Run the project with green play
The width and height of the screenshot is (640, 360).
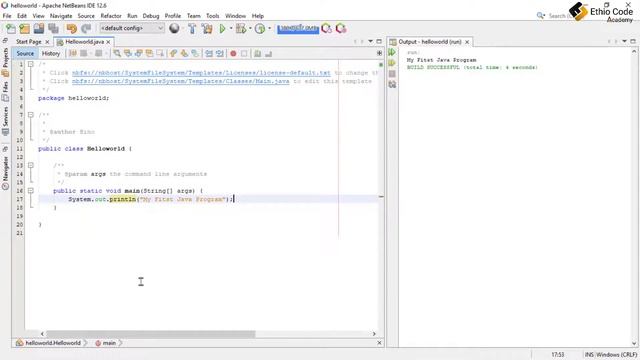point(222,29)
